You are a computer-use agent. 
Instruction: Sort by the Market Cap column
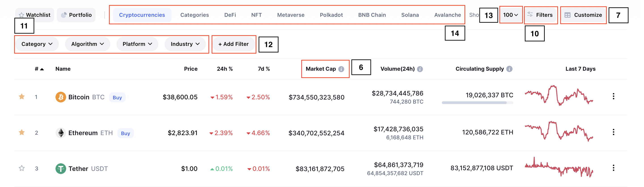tap(321, 69)
